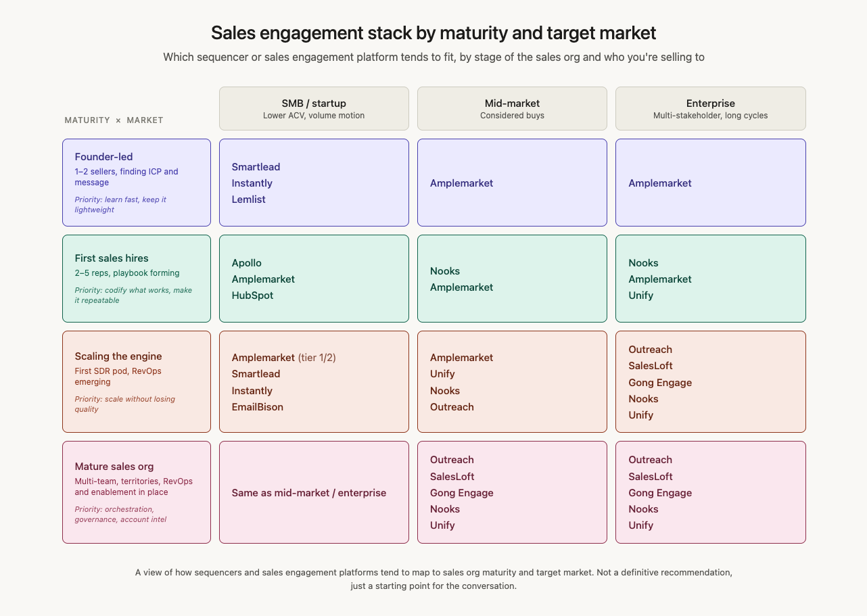
Task: Click Amplemarket in the Founder-led Mid-market cell
Action: point(462,183)
